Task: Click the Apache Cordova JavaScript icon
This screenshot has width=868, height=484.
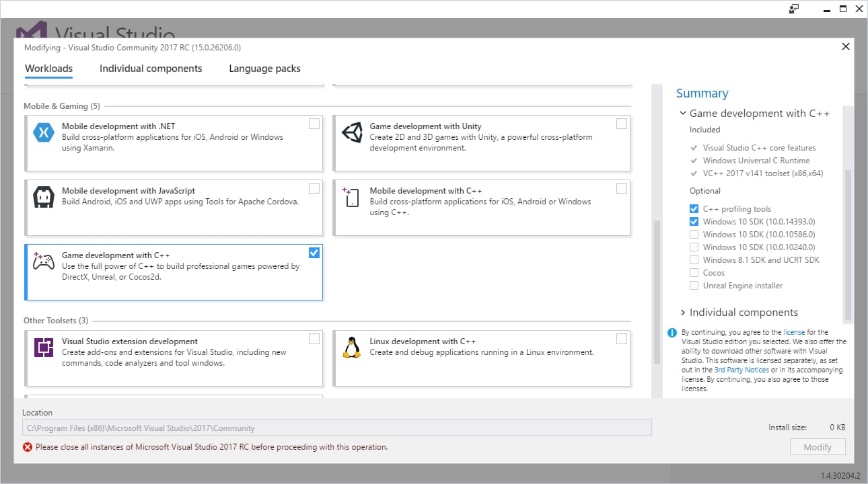Action: click(44, 198)
